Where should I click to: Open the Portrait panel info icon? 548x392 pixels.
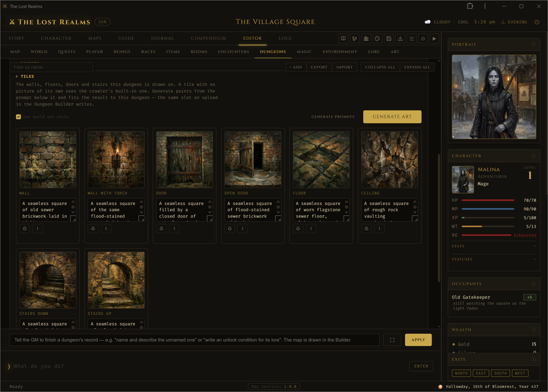point(534,44)
